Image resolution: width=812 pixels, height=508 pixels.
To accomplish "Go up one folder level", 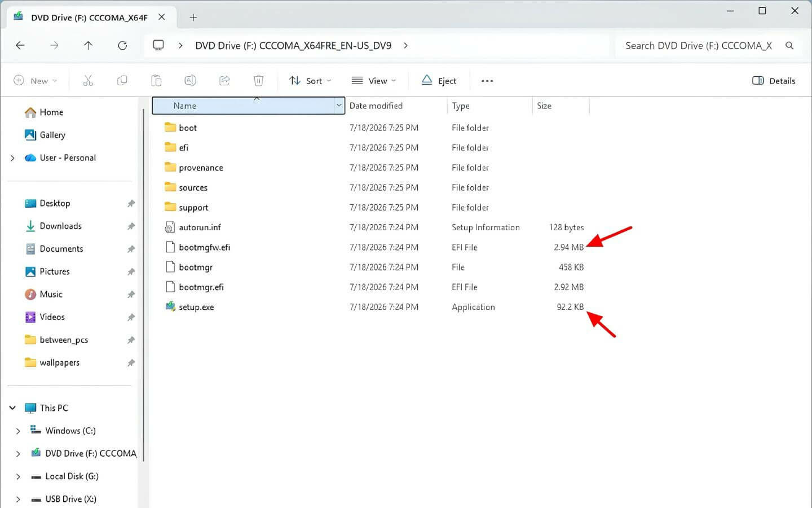I will pyautogui.click(x=88, y=45).
